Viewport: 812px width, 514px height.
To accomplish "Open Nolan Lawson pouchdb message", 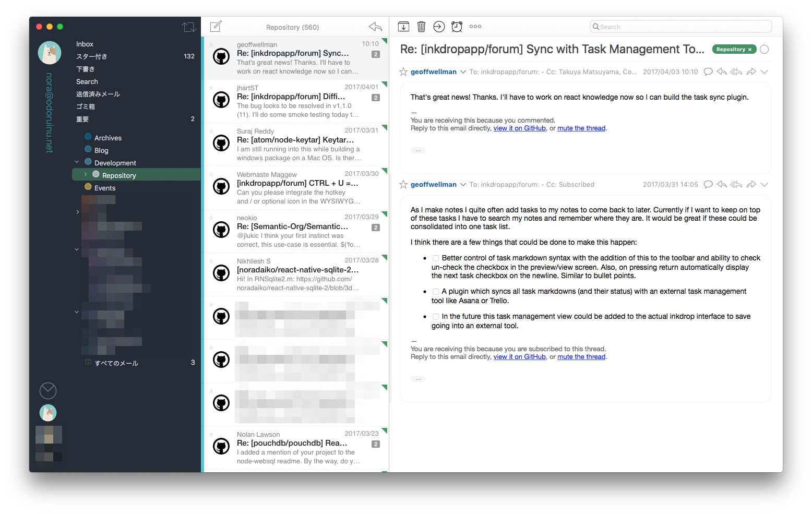I will [296, 448].
